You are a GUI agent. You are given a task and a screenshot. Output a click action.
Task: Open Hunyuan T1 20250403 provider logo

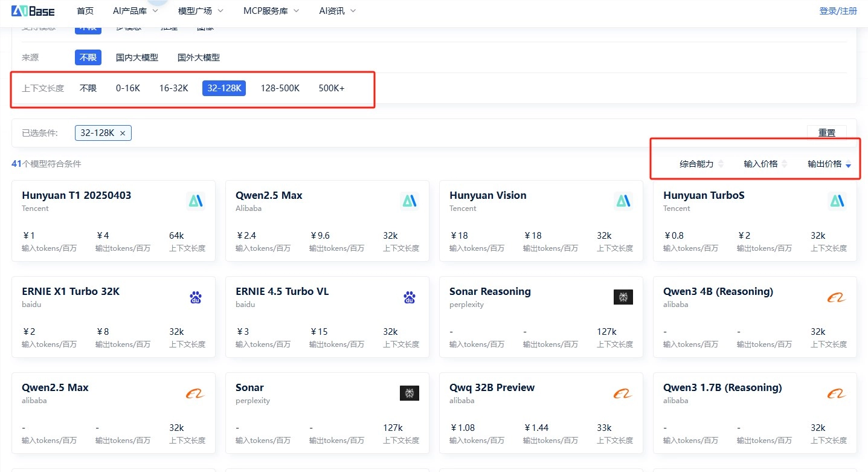pyautogui.click(x=196, y=201)
